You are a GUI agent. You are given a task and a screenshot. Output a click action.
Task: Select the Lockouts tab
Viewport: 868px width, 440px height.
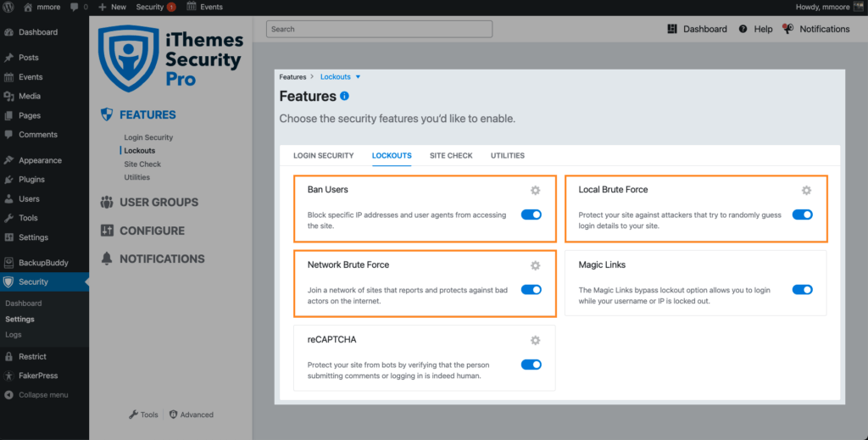point(392,155)
